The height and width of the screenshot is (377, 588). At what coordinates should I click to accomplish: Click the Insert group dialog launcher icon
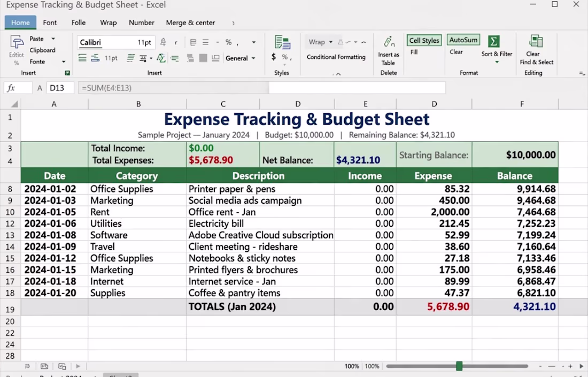click(67, 73)
